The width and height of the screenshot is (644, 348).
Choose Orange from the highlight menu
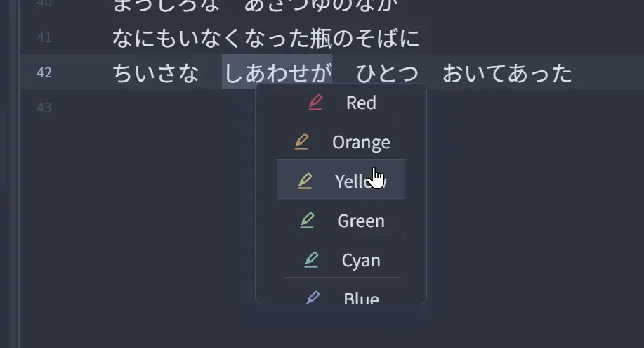point(341,141)
